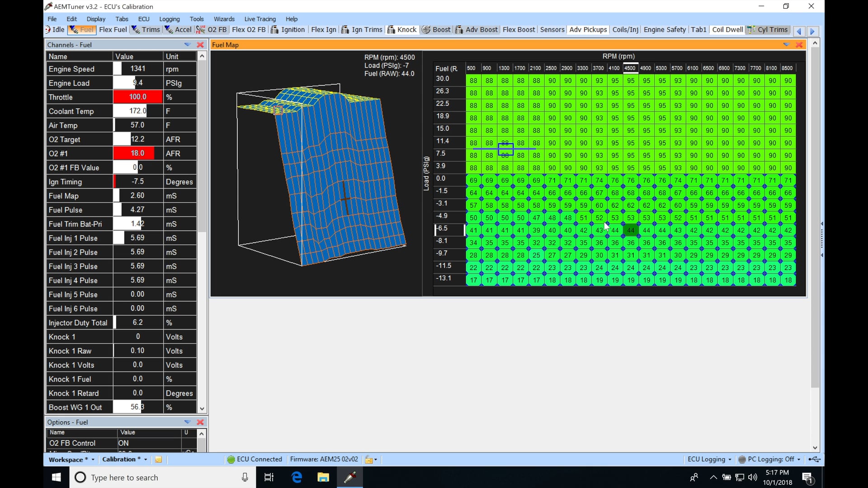
Task: Open the O2 FB tab
Action: click(x=212, y=30)
